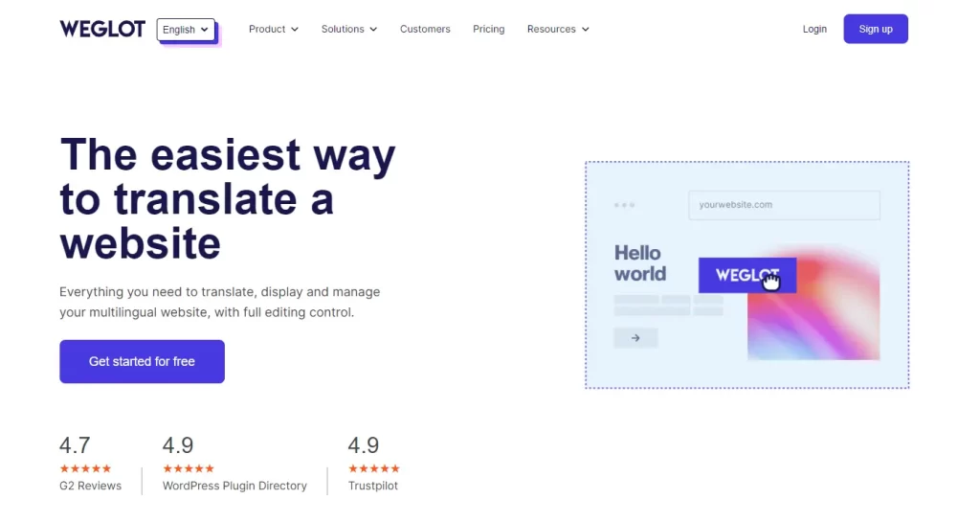Click the yourwebsite.com address field

coord(785,205)
